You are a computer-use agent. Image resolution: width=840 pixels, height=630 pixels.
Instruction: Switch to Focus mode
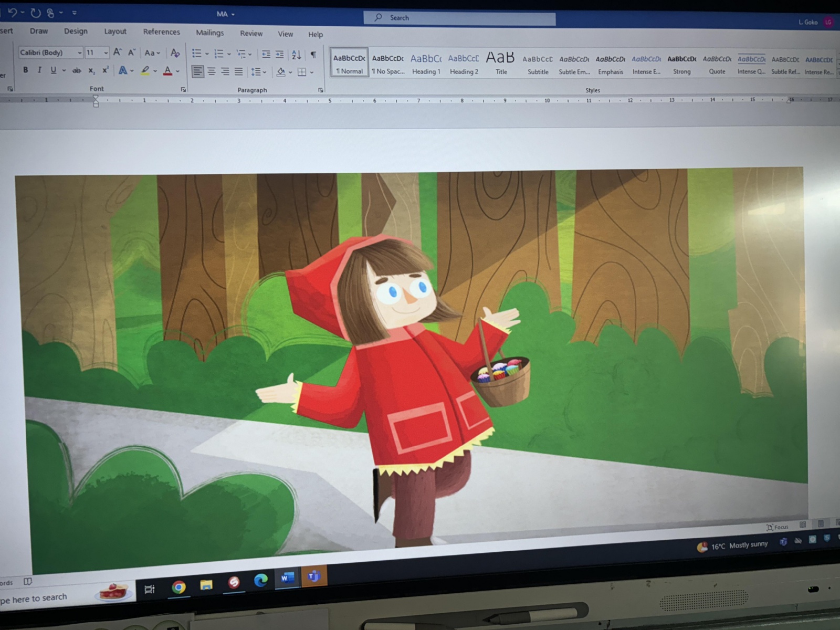click(778, 527)
